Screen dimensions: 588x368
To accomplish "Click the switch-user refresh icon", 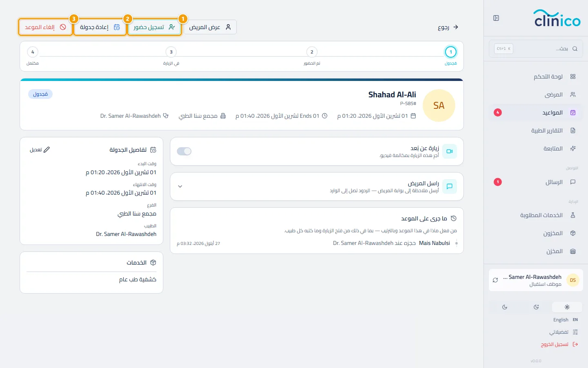I will [495, 280].
